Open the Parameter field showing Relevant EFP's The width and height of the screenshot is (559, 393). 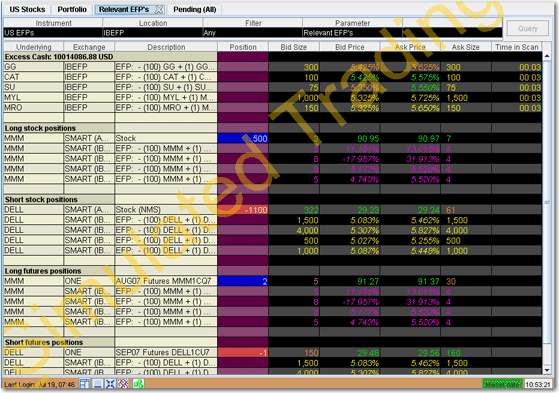(x=353, y=33)
